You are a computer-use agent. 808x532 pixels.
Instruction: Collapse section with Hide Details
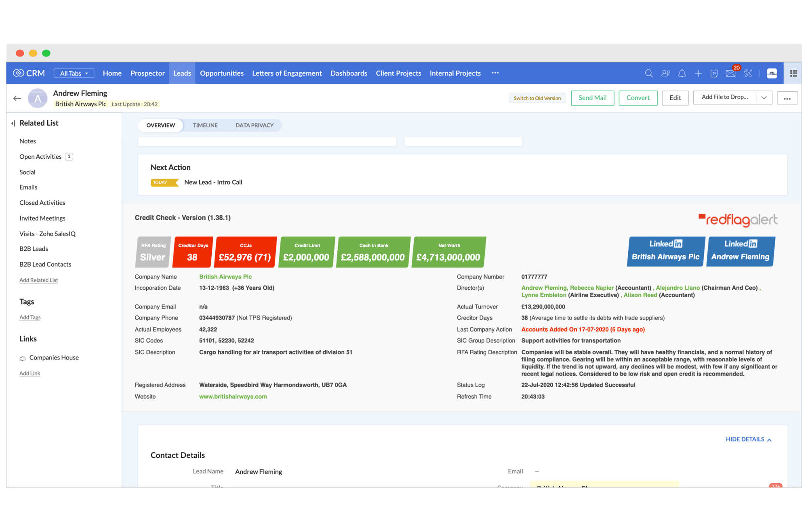[749, 439]
